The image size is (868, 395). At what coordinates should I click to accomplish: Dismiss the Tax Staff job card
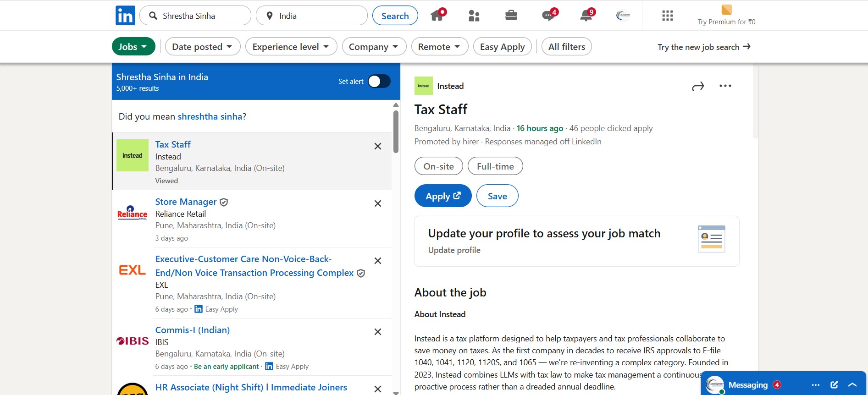click(378, 146)
